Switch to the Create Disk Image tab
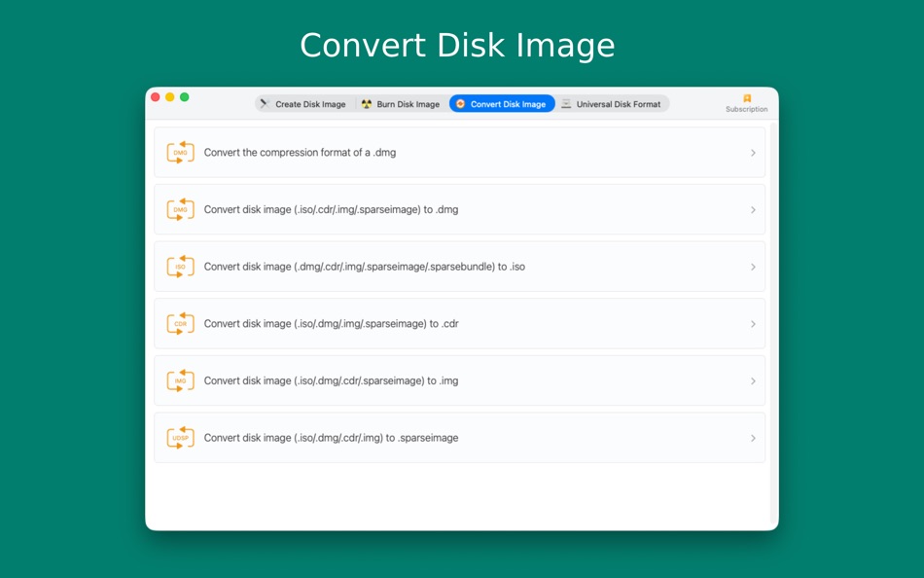Viewport: 924px width, 578px height. click(302, 103)
